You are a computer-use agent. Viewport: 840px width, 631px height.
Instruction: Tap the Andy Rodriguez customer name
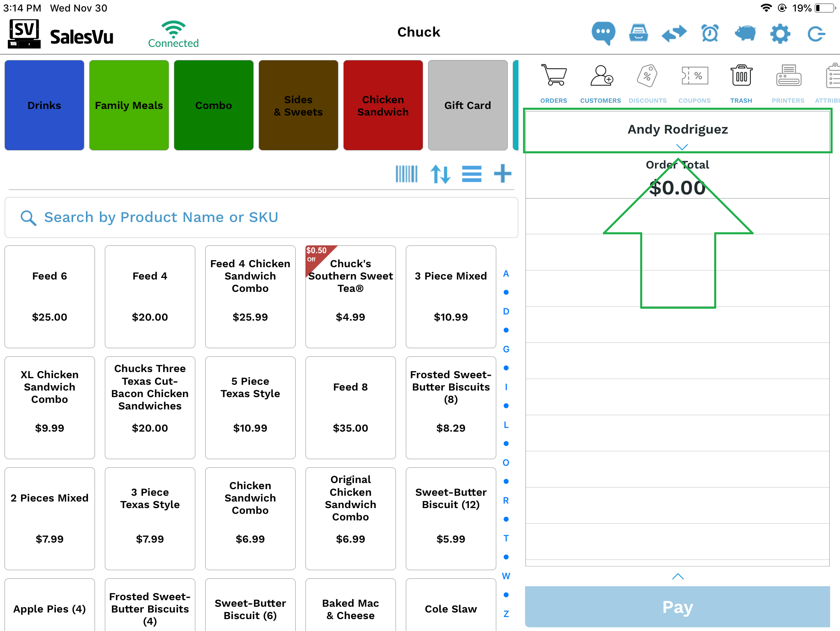pyautogui.click(x=678, y=129)
